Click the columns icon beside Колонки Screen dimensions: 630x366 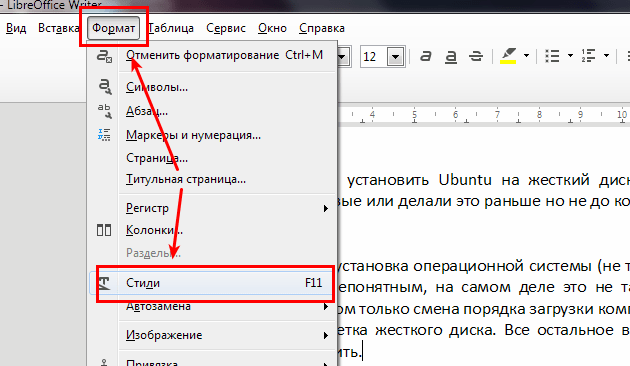click(104, 230)
